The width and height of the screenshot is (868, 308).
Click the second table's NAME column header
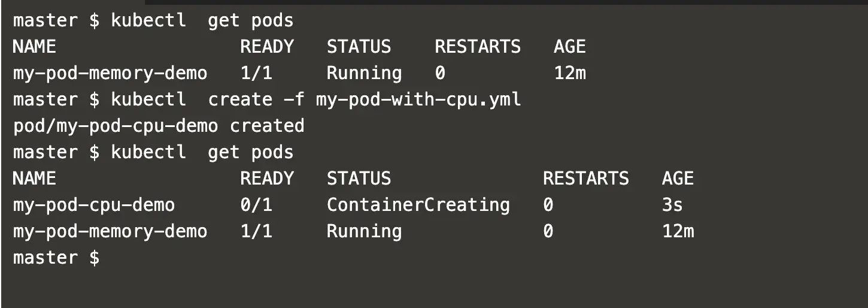[34, 179]
